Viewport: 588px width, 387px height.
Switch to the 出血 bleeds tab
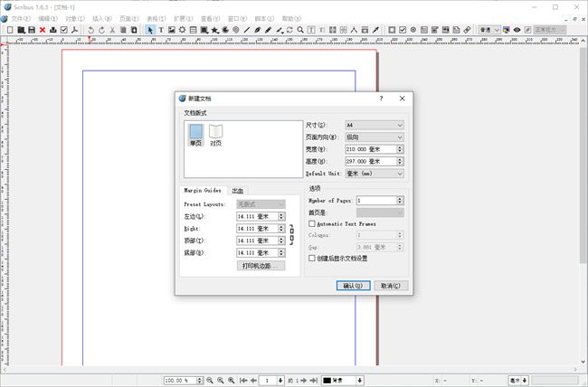click(x=237, y=191)
